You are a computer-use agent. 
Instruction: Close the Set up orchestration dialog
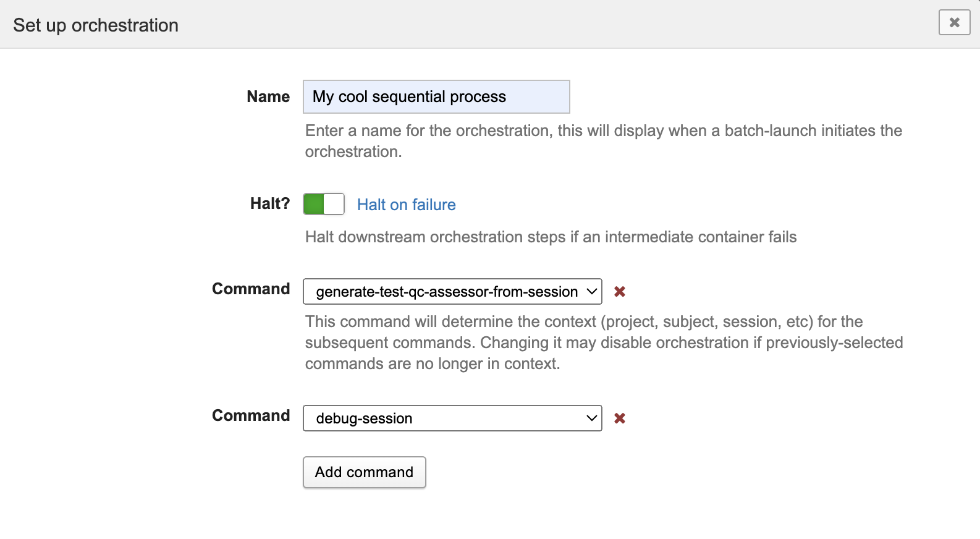point(954,23)
